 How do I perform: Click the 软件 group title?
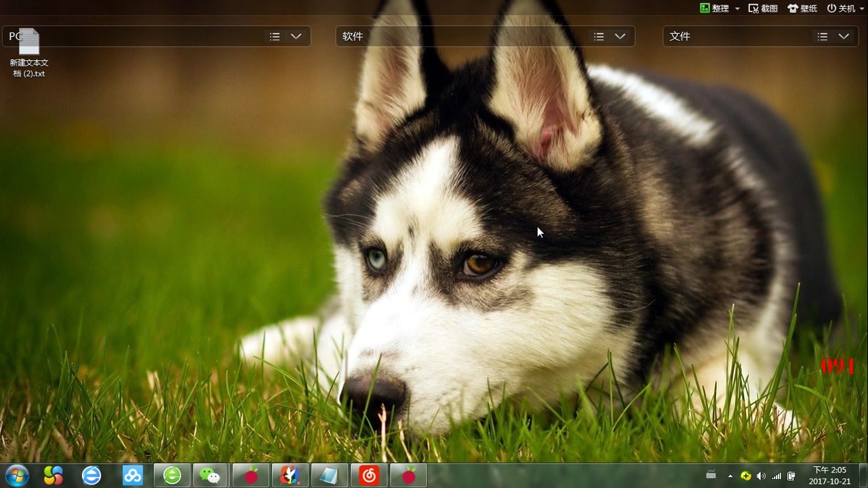click(353, 37)
